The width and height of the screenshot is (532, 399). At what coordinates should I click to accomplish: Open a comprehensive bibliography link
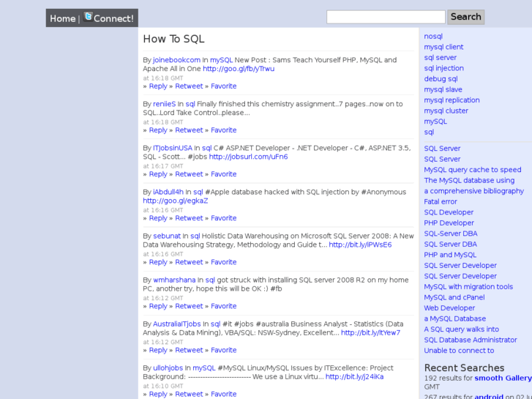pos(473,191)
